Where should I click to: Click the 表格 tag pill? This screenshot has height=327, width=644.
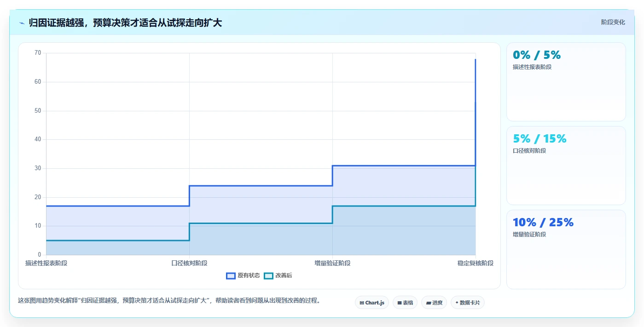pyautogui.click(x=405, y=303)
